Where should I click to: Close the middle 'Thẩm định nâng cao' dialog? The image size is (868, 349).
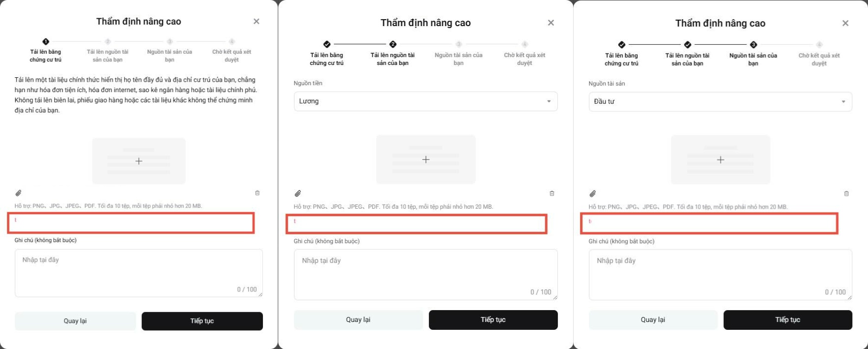tap(550, 23)
